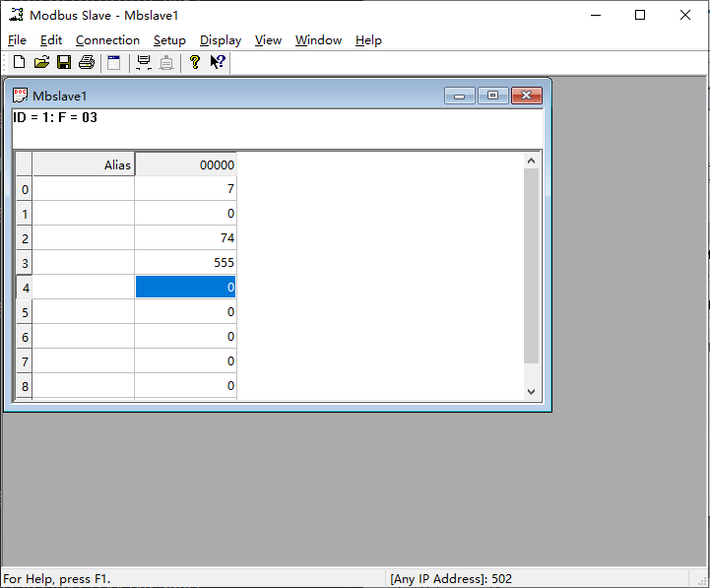Open the Connection menu
710x588 pixels.
tap(107, 40)
